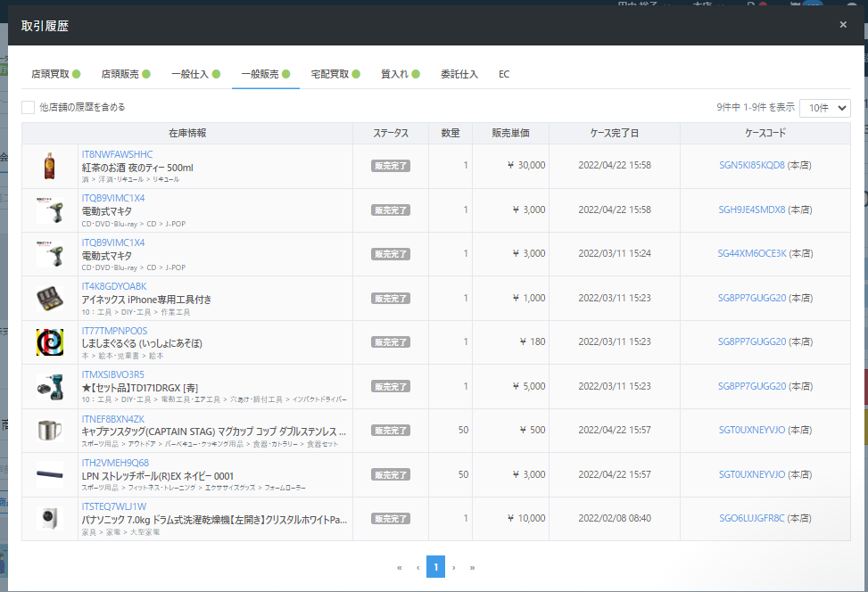The image size is (868, 592).
Task: Select the EC tab
Action: [504, 74]
